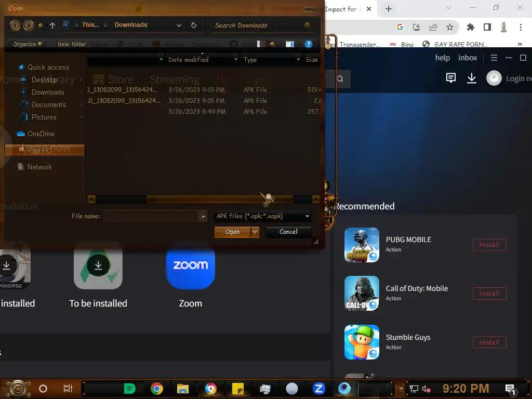This screenshot has width=532, height=399.
Task: Open the Organize menu
Action: (x=27, y=44)
